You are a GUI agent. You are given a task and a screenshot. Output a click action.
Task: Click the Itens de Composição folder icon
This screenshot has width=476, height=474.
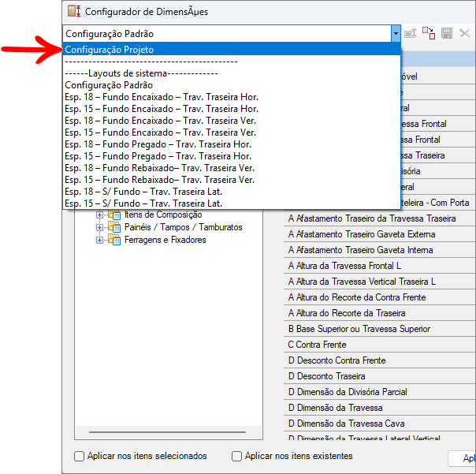(x=114, y=215)
